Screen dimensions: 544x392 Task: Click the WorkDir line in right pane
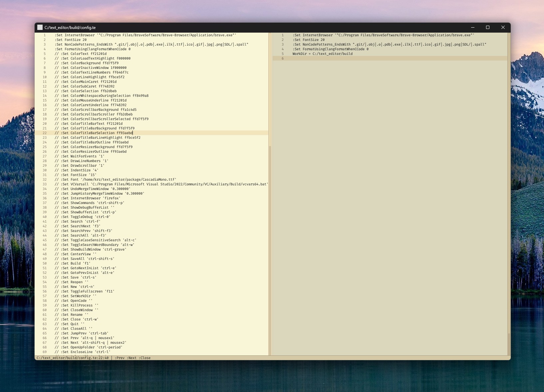click(x=322, y=54)
